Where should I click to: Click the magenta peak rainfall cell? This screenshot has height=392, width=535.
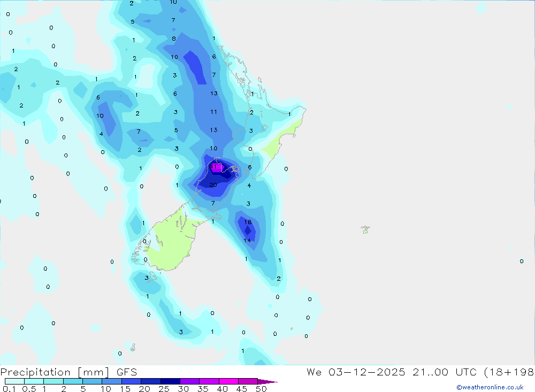(217, 167)
